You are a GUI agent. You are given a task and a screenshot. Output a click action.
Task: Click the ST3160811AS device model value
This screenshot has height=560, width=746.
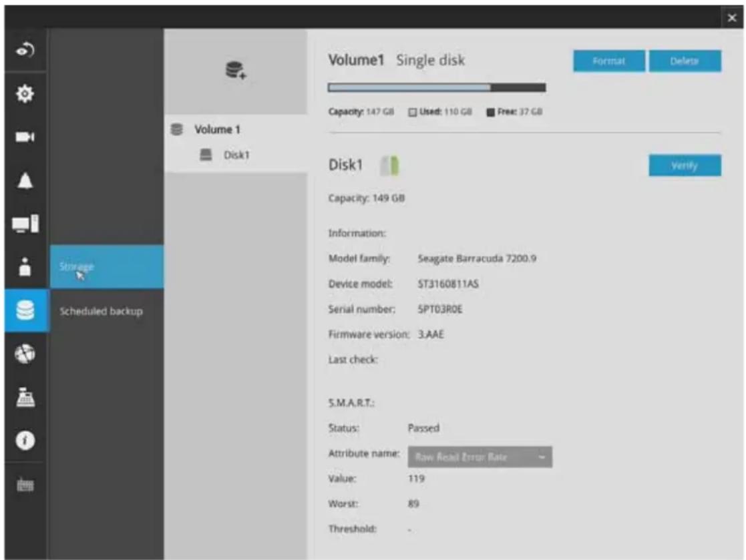tap(448, 284)
